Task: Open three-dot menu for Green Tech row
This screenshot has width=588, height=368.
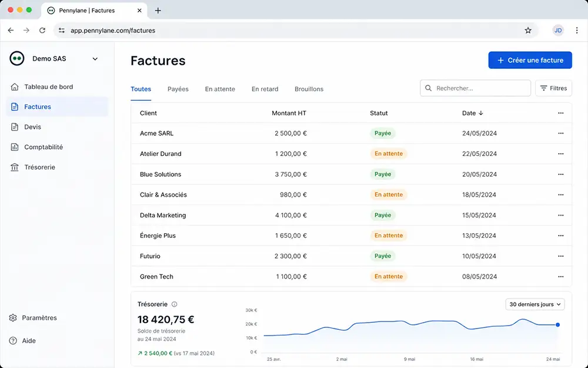Action: pos(560,276)
